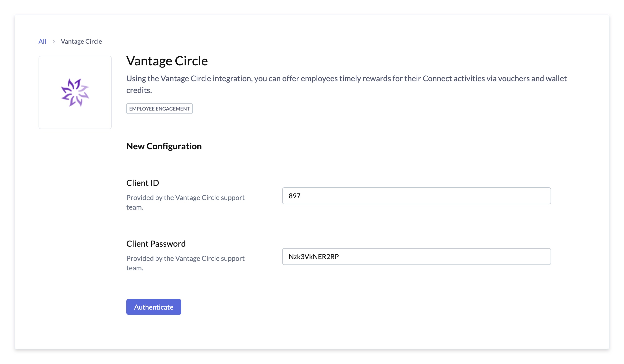Screen dimensions: 624x364
Task: Click helper text under the Client Password label
Action: (x=185, y=258)
